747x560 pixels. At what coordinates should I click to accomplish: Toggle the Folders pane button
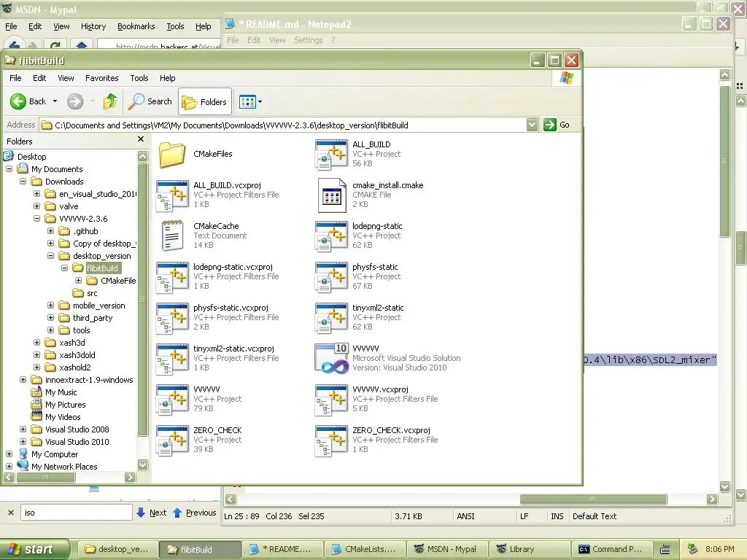click(205, 101)
